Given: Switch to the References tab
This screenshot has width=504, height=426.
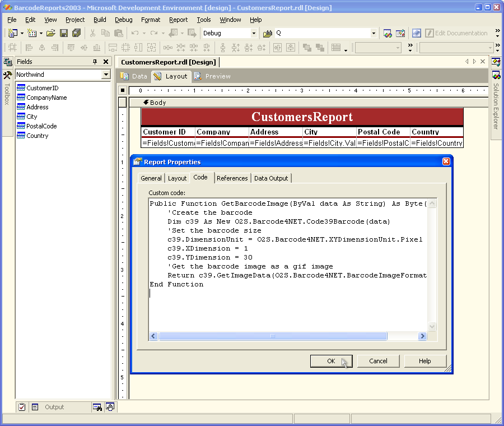Looking at the screenshot, I should pos(232,178).
